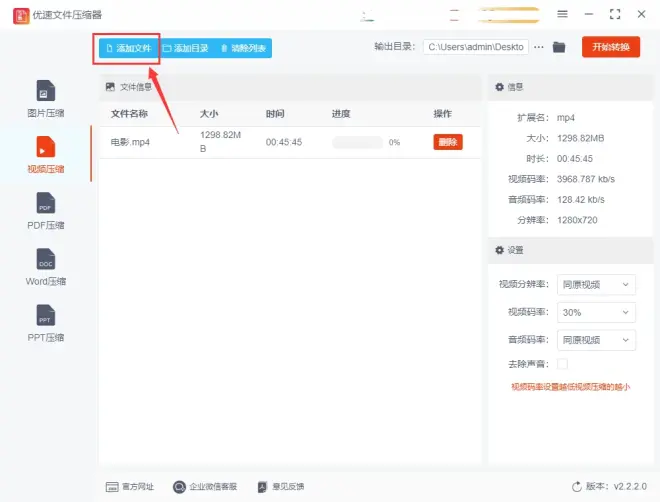Click the 文件名称 column header

click(129, 114)
